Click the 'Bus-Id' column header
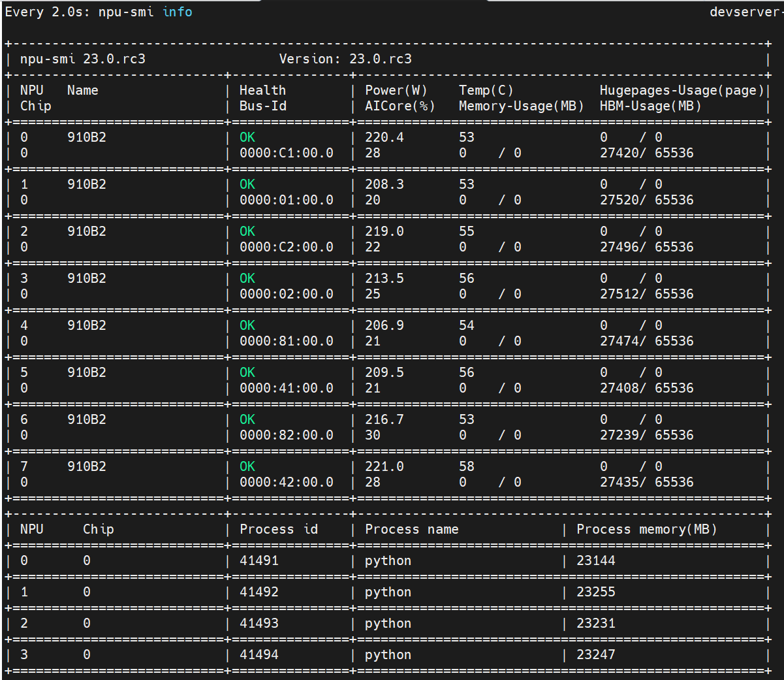This screenshot has height=680, width=784. 262,106
